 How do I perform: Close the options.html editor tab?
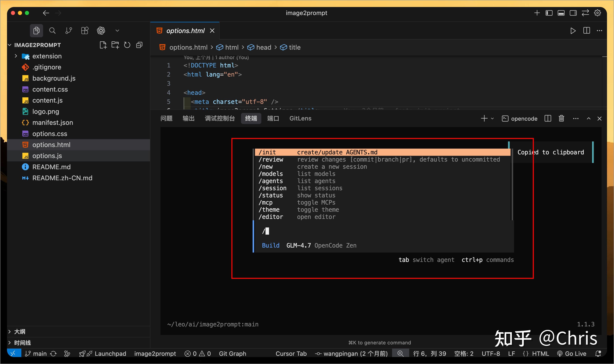212,31
